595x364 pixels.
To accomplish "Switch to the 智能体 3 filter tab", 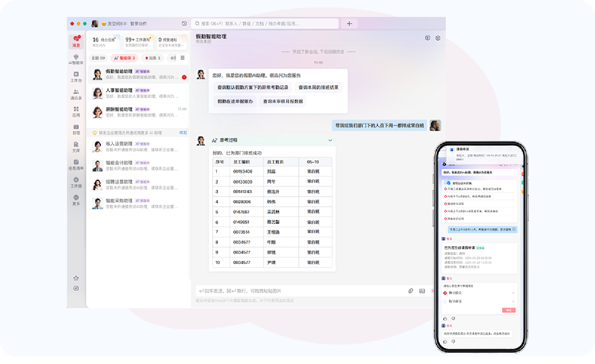I will 124,58.
